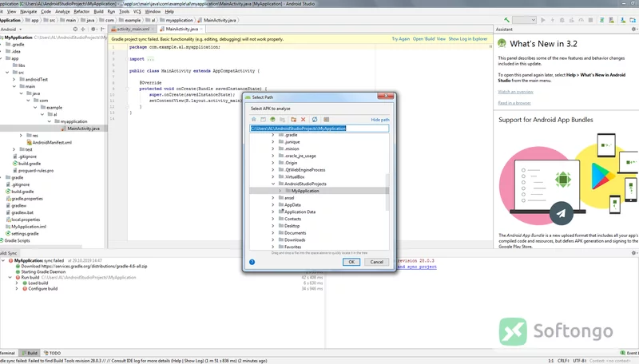The height and width of the screenshot is (364, 639).
Task: Click the Debug bug icon in toolbar
Action: pyautogui.click(x=562, y=20)
